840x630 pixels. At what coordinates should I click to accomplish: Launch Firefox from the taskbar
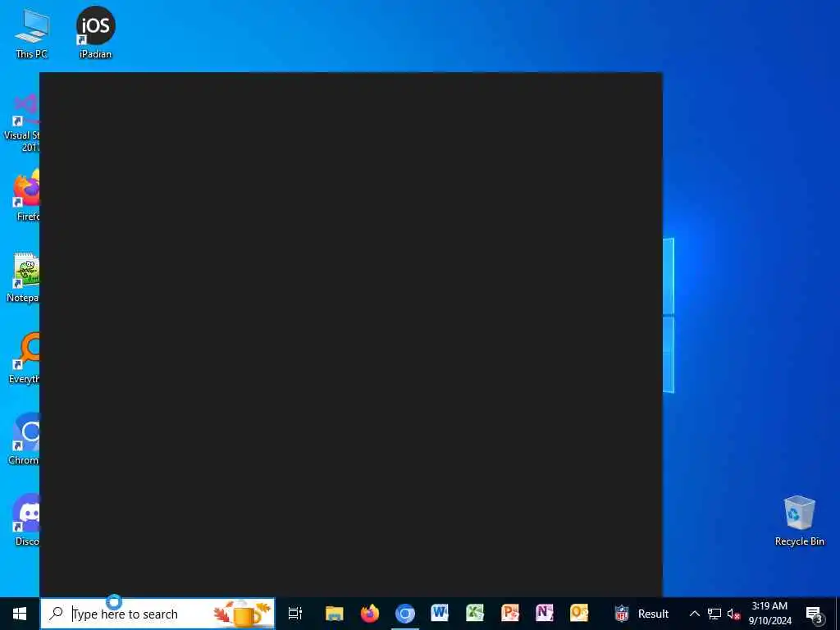pos(370,614)
